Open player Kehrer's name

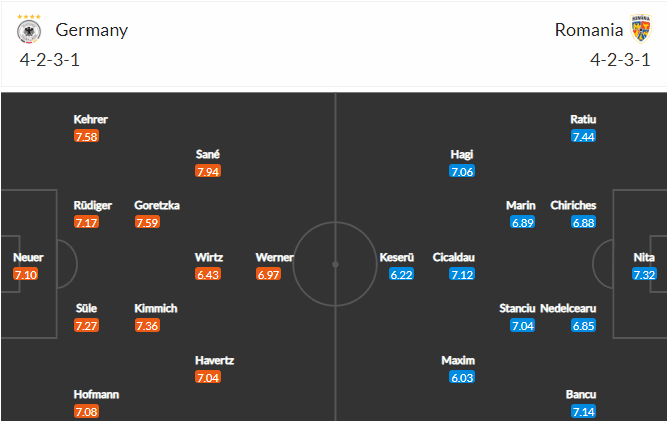[91, 119]
